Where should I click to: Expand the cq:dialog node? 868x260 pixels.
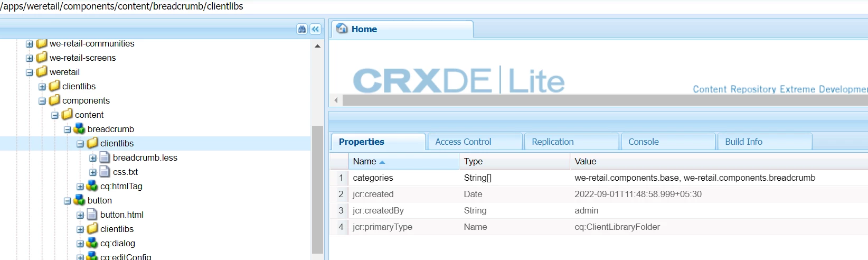80,244
